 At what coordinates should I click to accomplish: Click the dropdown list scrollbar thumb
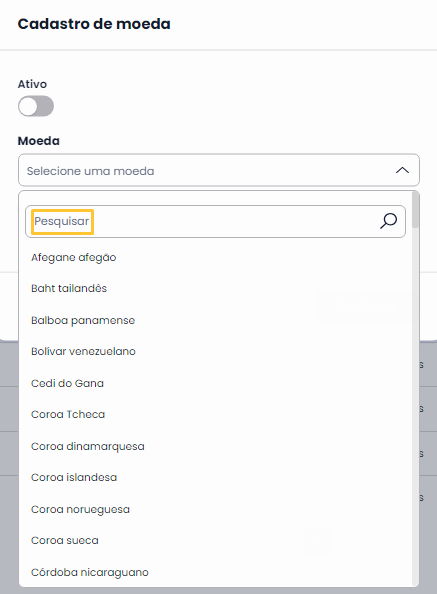pos(415,209)
